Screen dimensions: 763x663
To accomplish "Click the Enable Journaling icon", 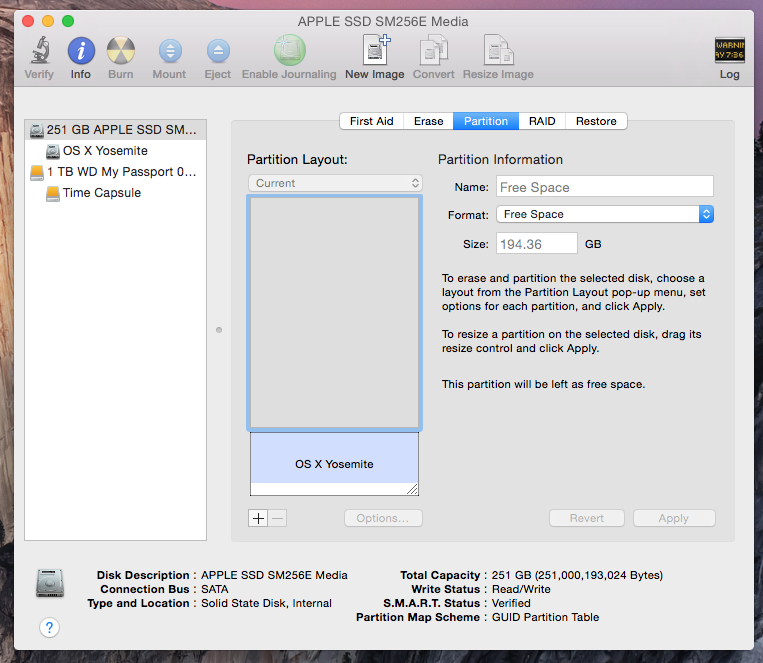I will [x=290, y=50].
